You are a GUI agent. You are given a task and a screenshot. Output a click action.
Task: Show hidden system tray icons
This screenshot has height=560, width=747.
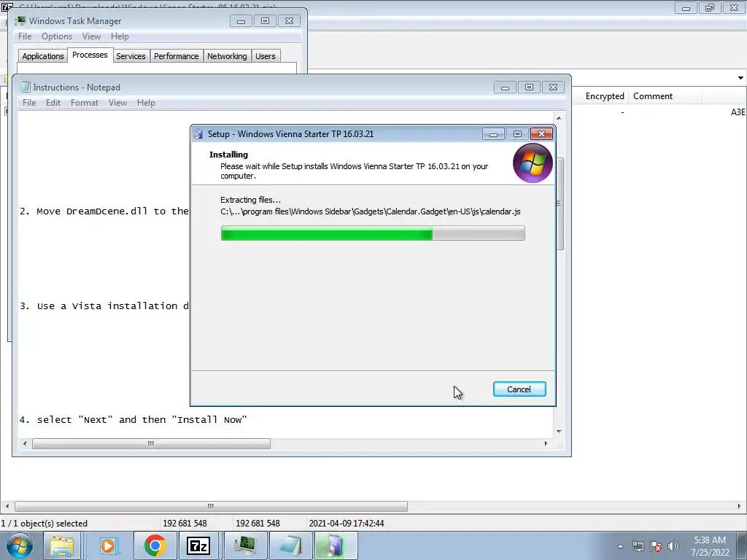(x=620, y=546)
